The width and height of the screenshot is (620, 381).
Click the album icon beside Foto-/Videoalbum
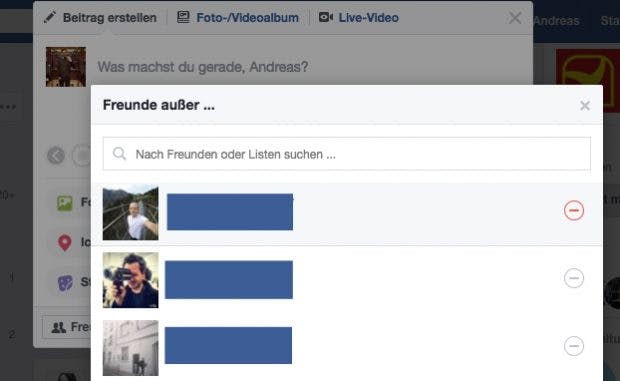[x=183, y=17]
